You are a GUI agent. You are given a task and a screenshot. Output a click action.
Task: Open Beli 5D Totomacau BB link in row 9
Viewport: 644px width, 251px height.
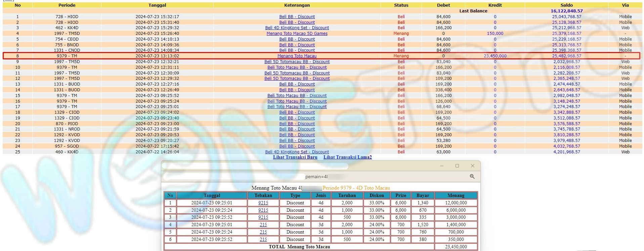[297, 62]
